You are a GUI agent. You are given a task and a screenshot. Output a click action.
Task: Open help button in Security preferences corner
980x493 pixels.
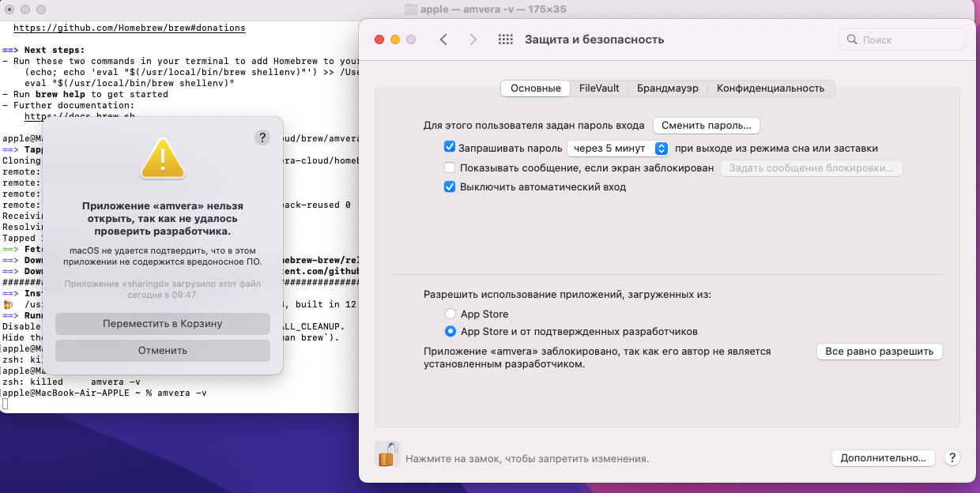(952, 457)
